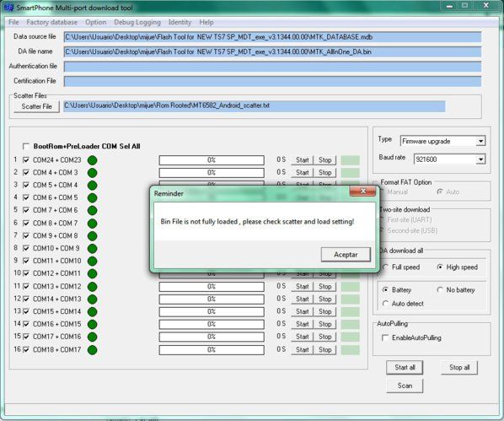
Task: Click the Stop all button
Action: coord(459,367)
